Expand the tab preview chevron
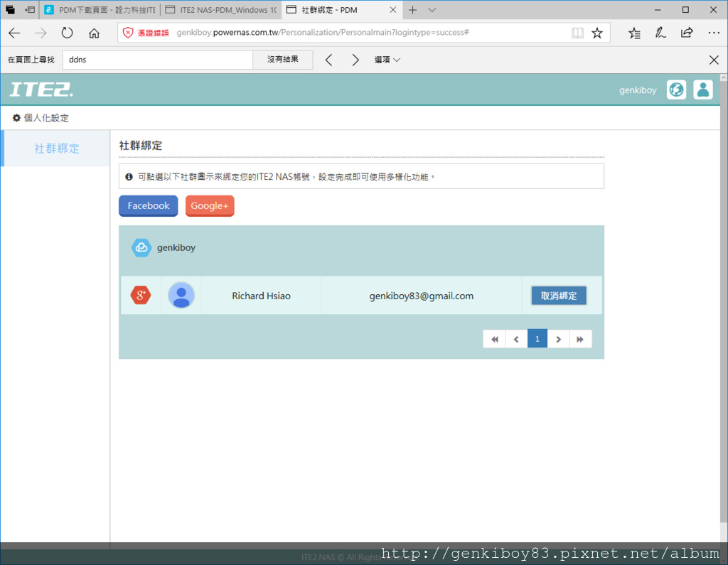 pyautogui.click(x=432, y=10)
